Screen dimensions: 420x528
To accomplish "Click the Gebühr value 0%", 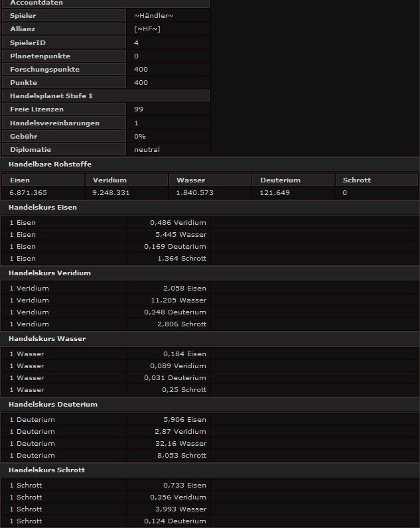I will 139,136.
